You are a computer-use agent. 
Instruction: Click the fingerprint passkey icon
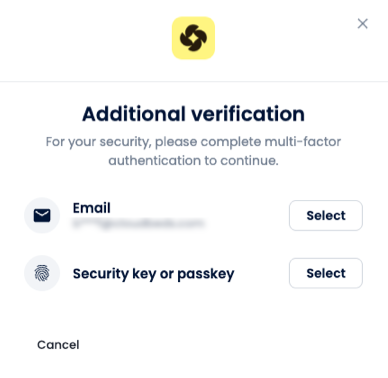(x=42, y=273)
